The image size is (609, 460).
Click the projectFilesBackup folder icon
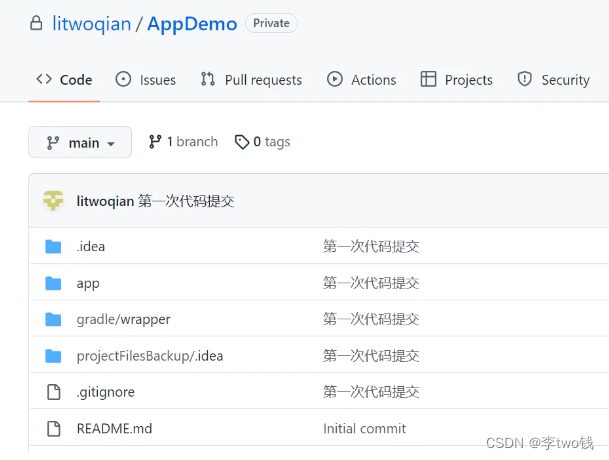click(x=54, y=356)
